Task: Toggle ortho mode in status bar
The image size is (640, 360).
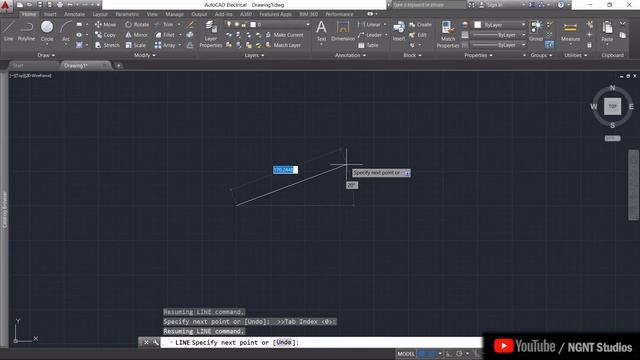Action: pos(449,353)
